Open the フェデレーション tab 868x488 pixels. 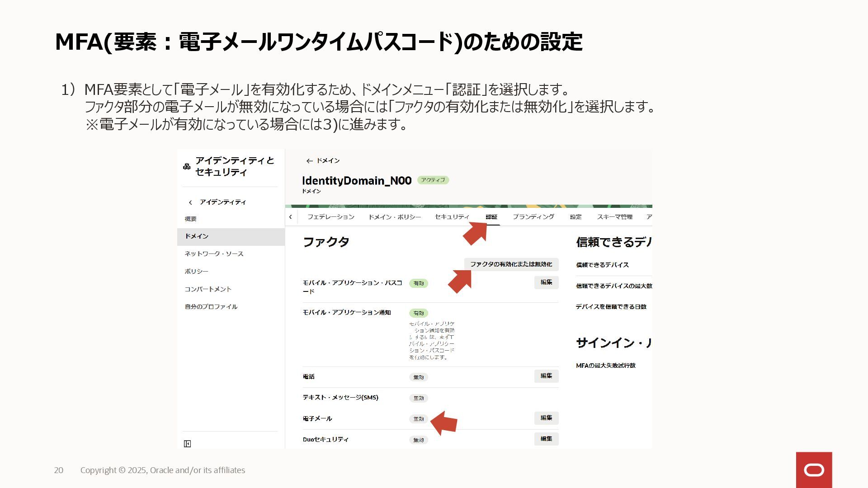pyautogui.click(x=331, y=217)
